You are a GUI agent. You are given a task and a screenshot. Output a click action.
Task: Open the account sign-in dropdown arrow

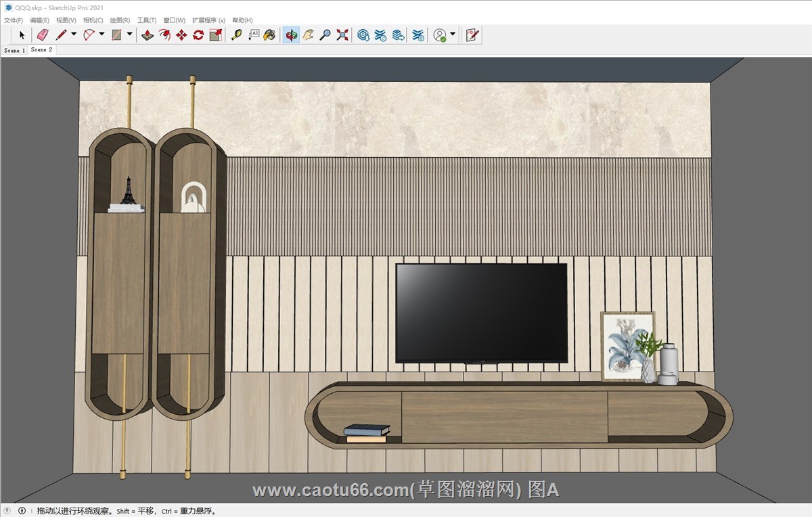(x=453, y=35)
